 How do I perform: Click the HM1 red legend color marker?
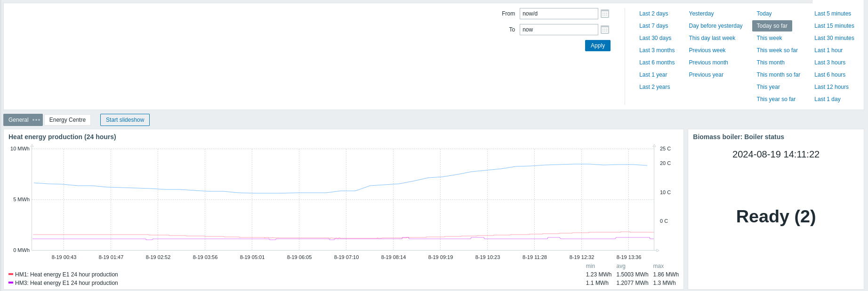11,274
